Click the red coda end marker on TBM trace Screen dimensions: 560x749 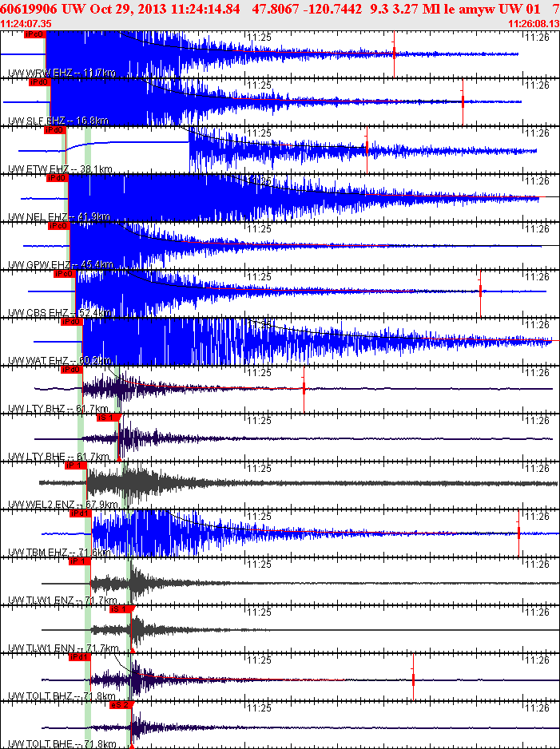518,532
